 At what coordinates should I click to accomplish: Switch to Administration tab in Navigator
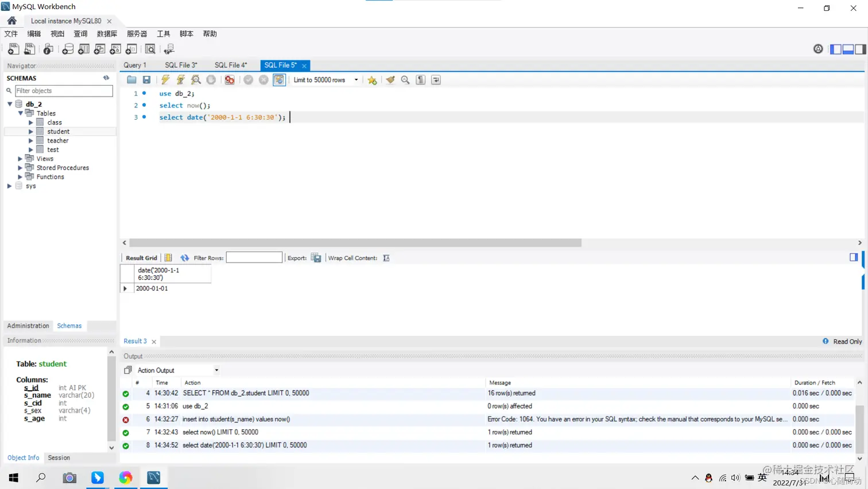pos(28,326)
